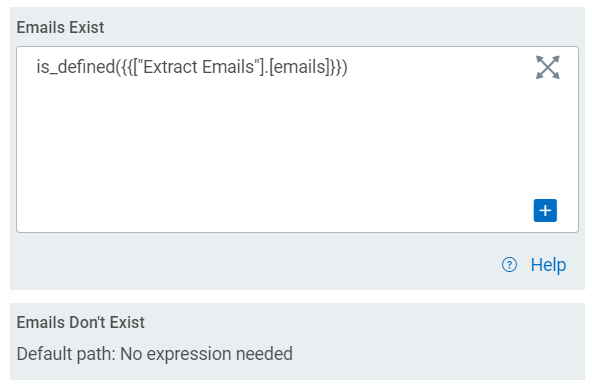Click the closing curly braces in the expression
Viewport: 592px width, 388px height.
click(335, 67)
